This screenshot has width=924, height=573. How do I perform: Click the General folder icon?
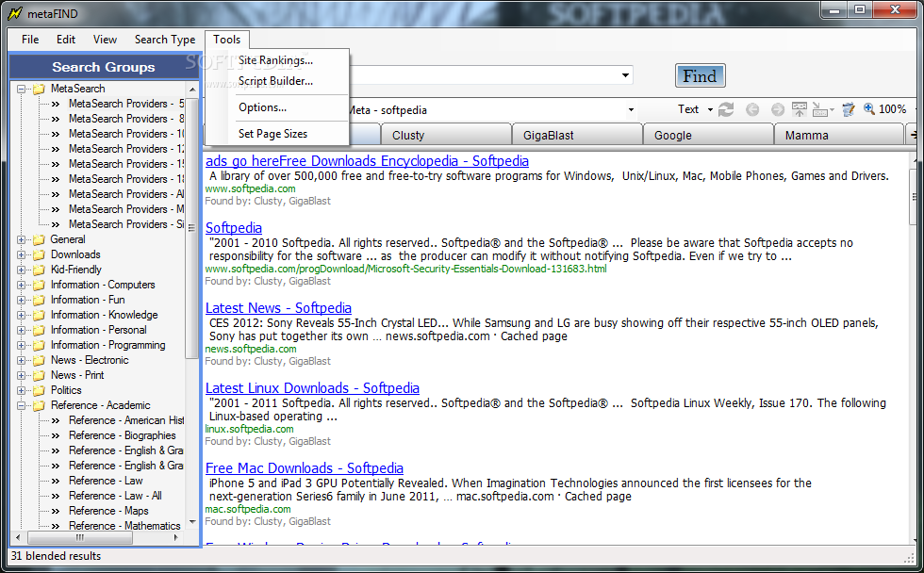pos(39,239)
